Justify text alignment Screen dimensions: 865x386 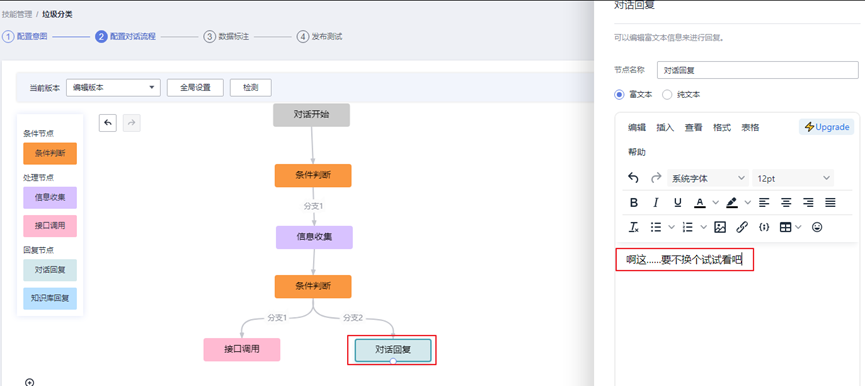tap(830, 202)
